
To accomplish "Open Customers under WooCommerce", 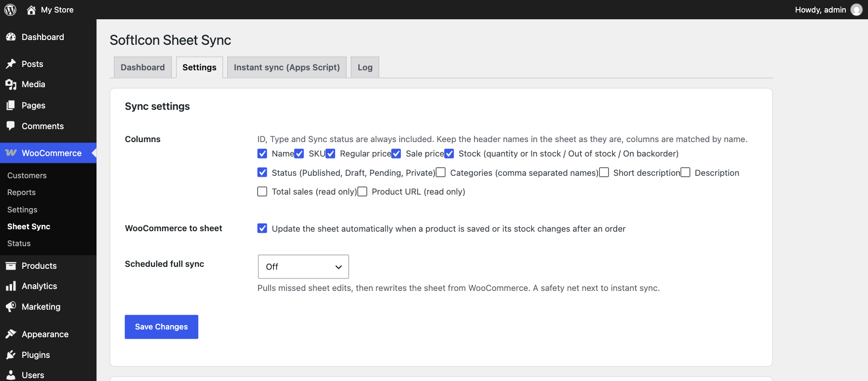I will [27, 176].
